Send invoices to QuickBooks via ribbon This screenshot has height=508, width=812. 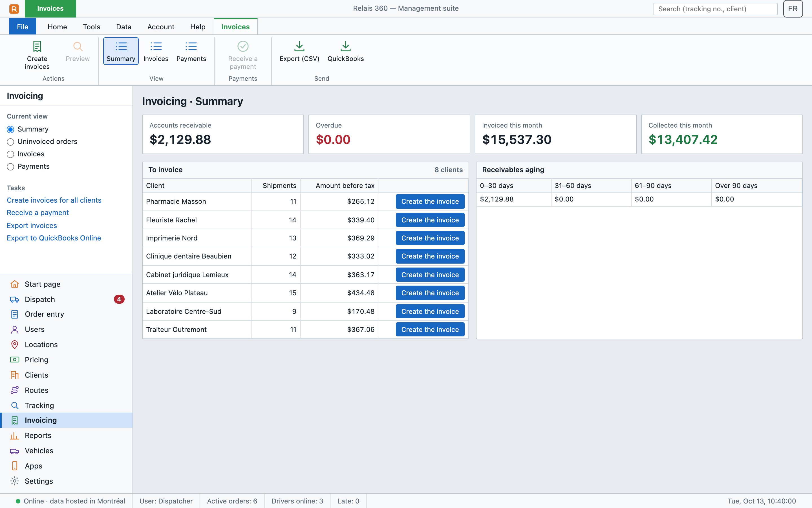tap(346, 51)
